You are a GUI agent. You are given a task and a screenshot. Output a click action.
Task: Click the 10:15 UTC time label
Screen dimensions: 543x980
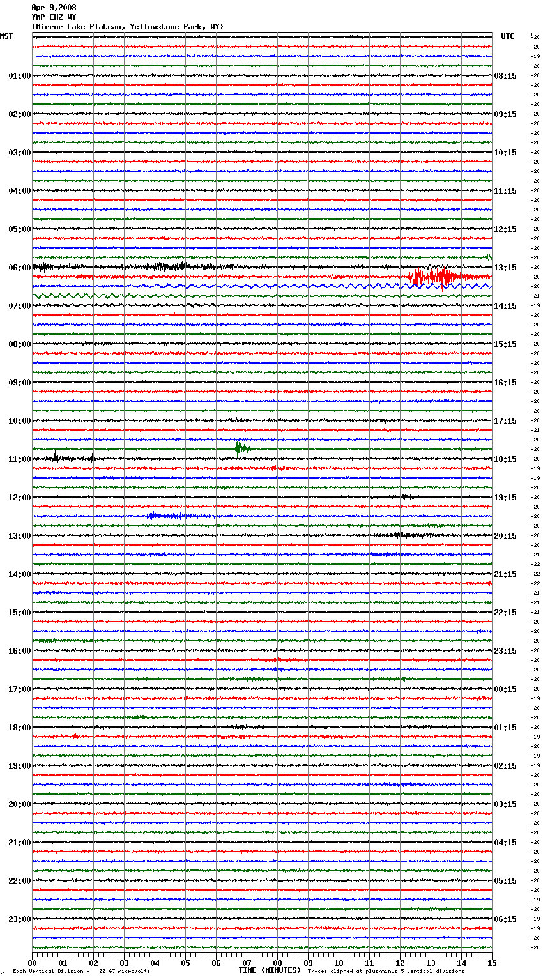click(x=505, y=153)
